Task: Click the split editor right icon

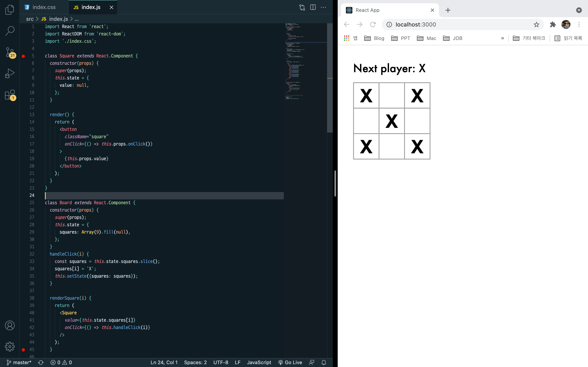Action: (x=313, y=7)
